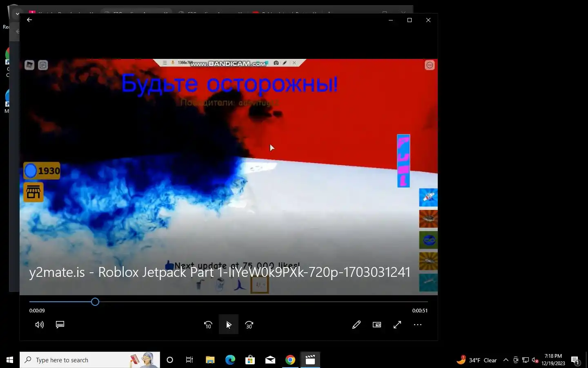
Task: Open Chrome's tab search chevron behind player
Action: point(17,13)
